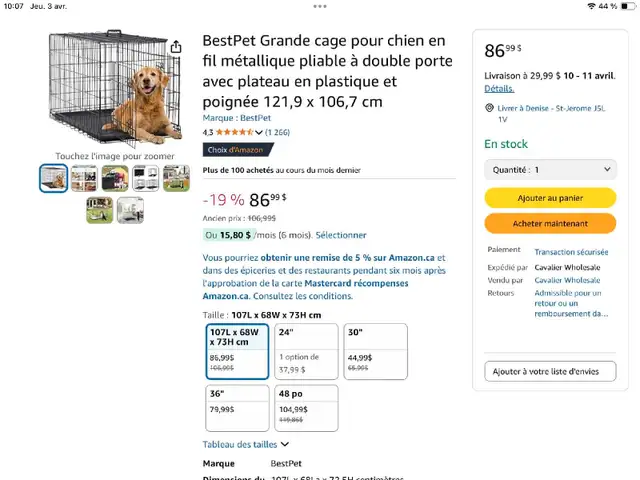640x480 pixels.
Task: Choose the 48 po size option
Action: point(306,408)
